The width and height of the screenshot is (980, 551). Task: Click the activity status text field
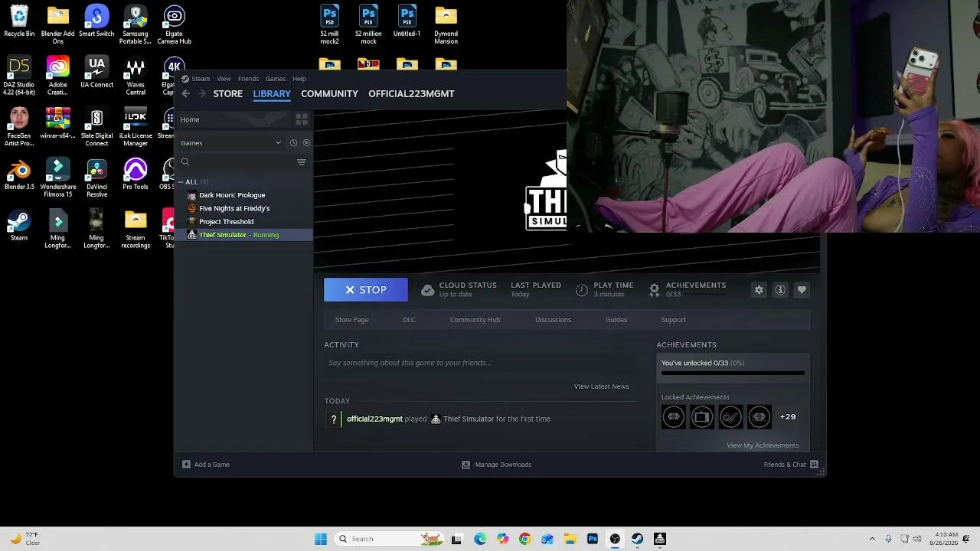click(x=479, y=363)
